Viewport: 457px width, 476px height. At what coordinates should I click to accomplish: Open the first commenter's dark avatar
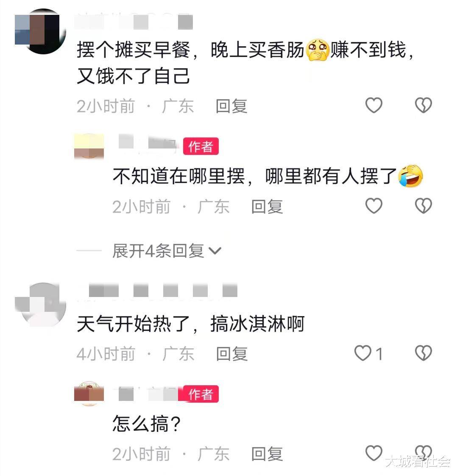tap(40, 31)
